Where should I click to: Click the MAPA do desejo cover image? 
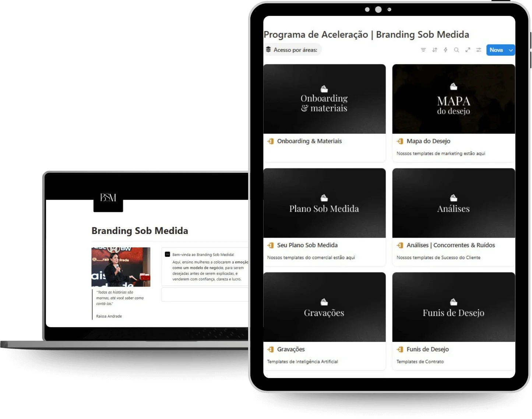point(454,99)
